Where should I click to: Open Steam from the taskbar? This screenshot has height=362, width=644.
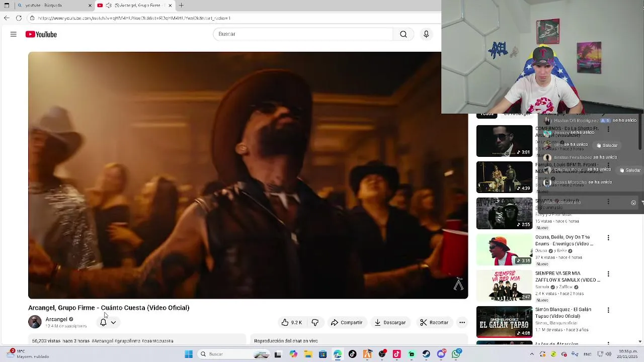(x=426, y=354)
